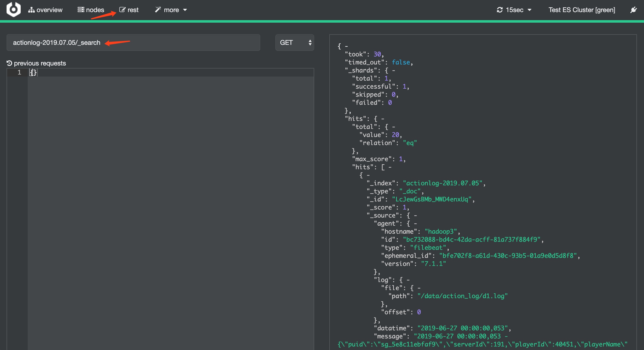Collapse the "agent" object

(415, 224)
